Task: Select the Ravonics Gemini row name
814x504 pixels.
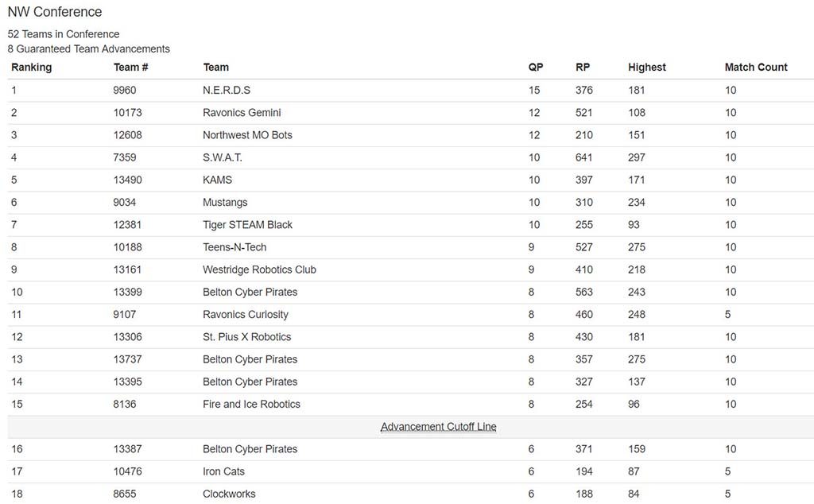Action: (242, 113)
